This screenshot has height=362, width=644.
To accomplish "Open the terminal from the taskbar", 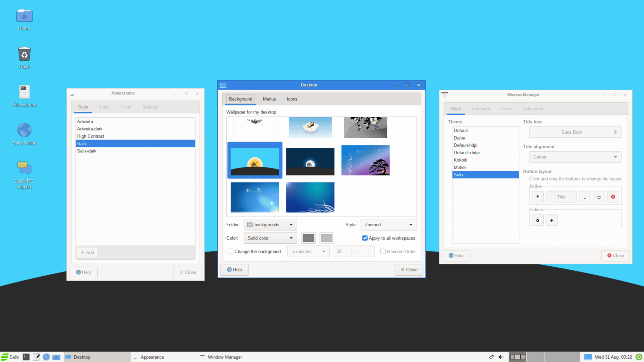I will pyautogui.click(x=26, y=357).
